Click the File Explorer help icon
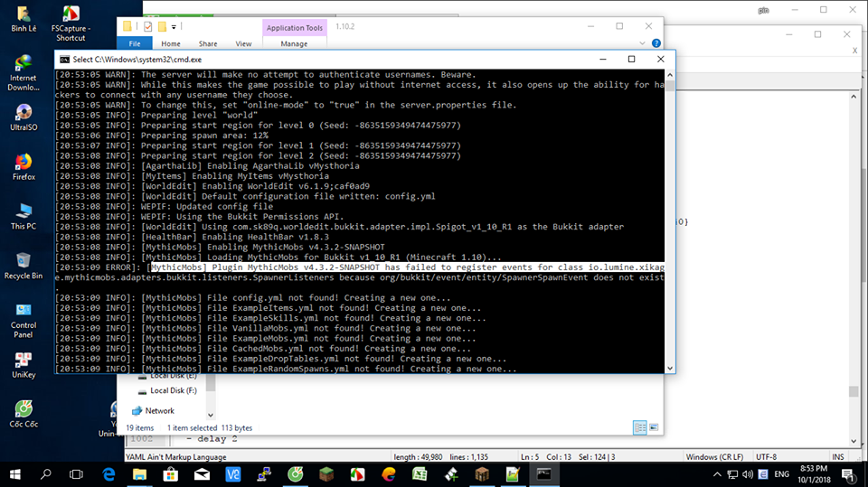Image resolution: width=868 pixels, height=487 pixels. coord(656,43)
